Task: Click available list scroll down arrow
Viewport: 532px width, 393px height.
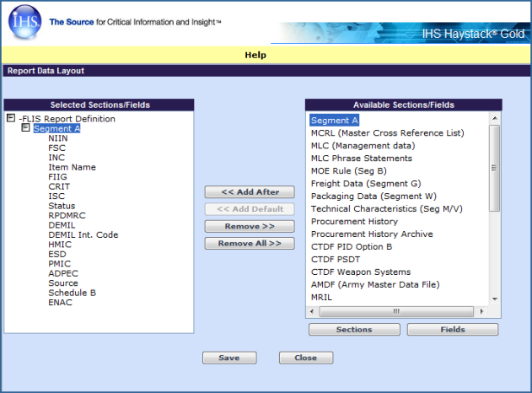Action: [495, 299]
